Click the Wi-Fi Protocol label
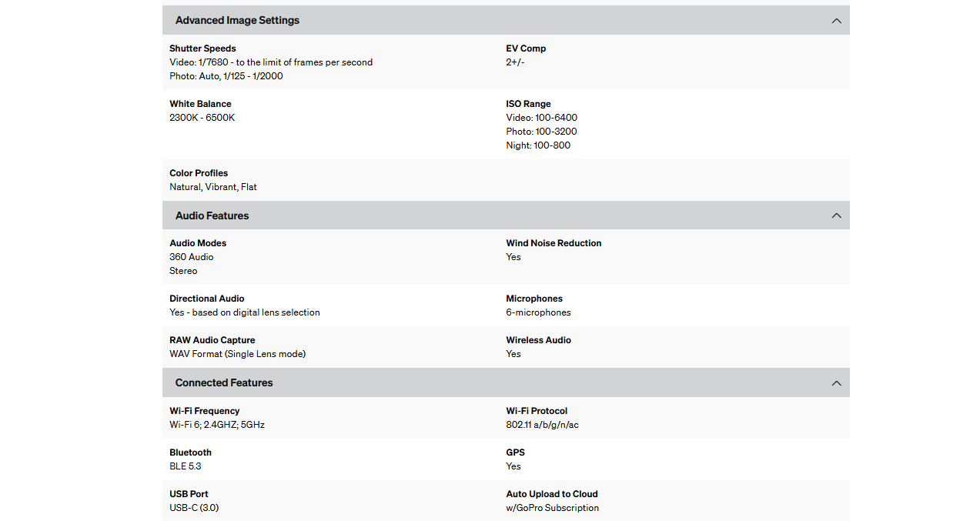This screenshot has width=980, height=521. click(x=537, y=411)
